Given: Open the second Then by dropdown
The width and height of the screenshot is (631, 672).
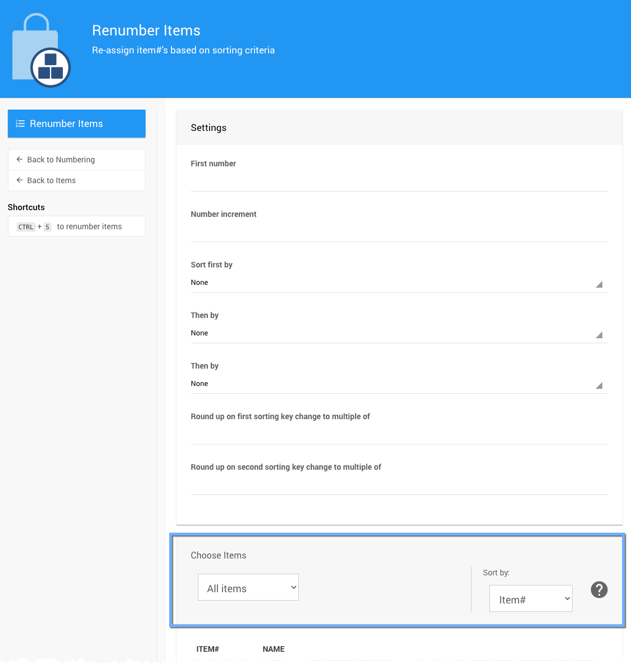Looking at the screenshot, I should click(398, 384).
